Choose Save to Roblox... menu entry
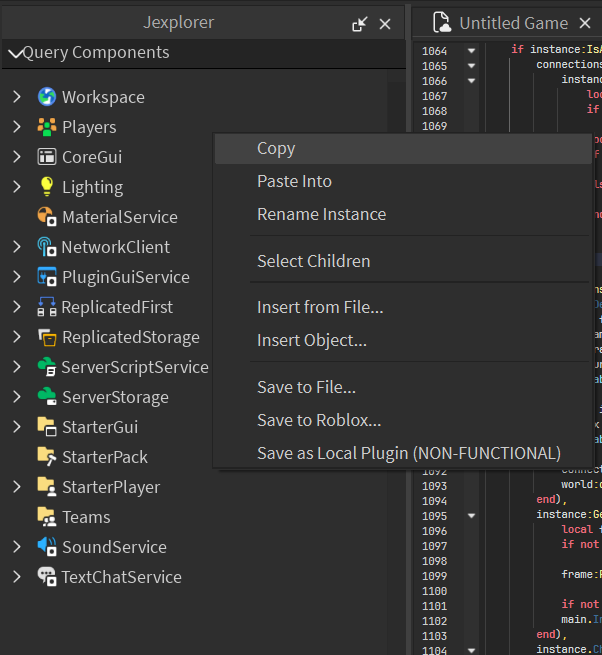The image size is (602, 655). tap(403, 420)
